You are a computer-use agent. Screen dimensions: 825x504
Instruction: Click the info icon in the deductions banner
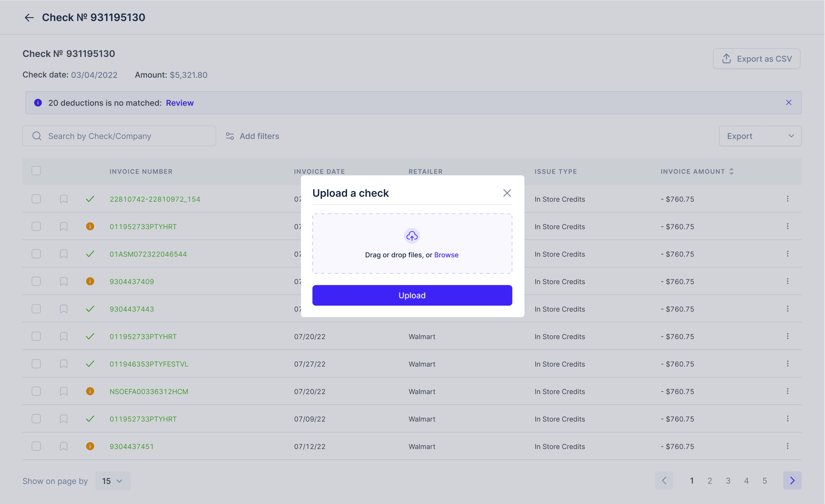(38, 103)
